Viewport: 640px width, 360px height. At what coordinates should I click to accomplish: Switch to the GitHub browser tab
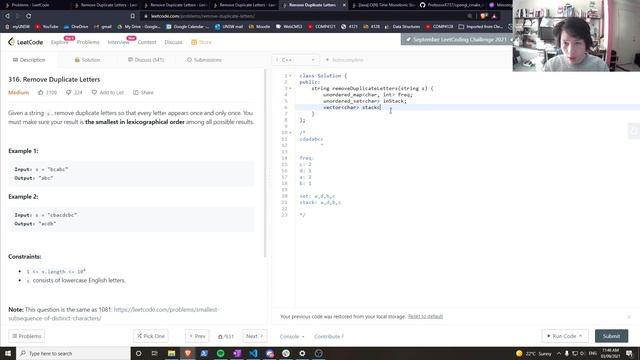451,5
